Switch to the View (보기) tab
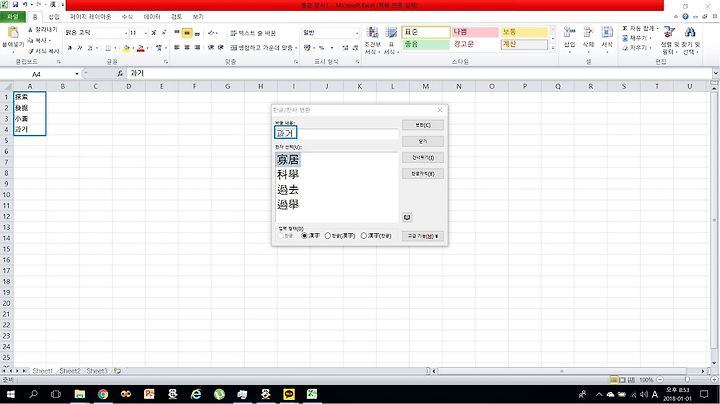This screenshot has height=404, width=720. 198,17
